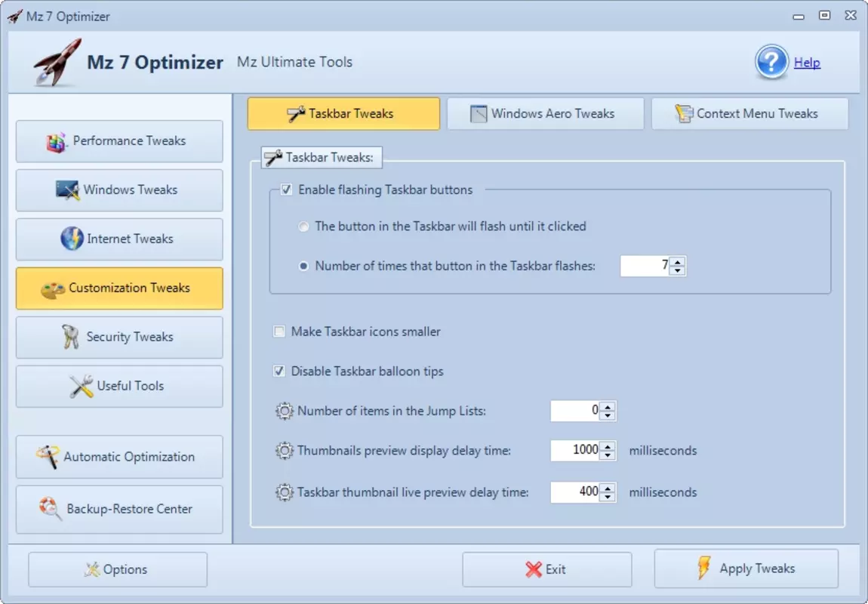The width and height of the screenshot is (868, 604).
Task: Maximize the Mz 7 Optimizer window
Action: coord(825,16)
